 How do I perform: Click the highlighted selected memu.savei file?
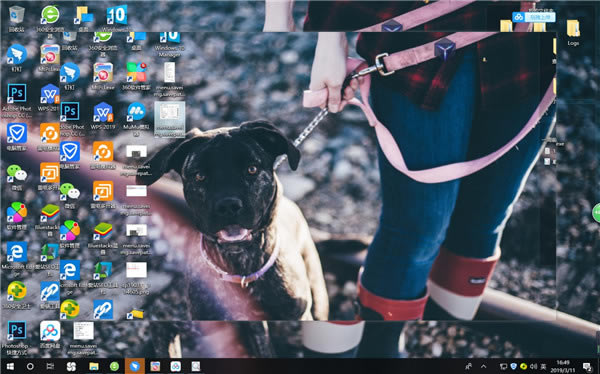click(x=170, y=119)
